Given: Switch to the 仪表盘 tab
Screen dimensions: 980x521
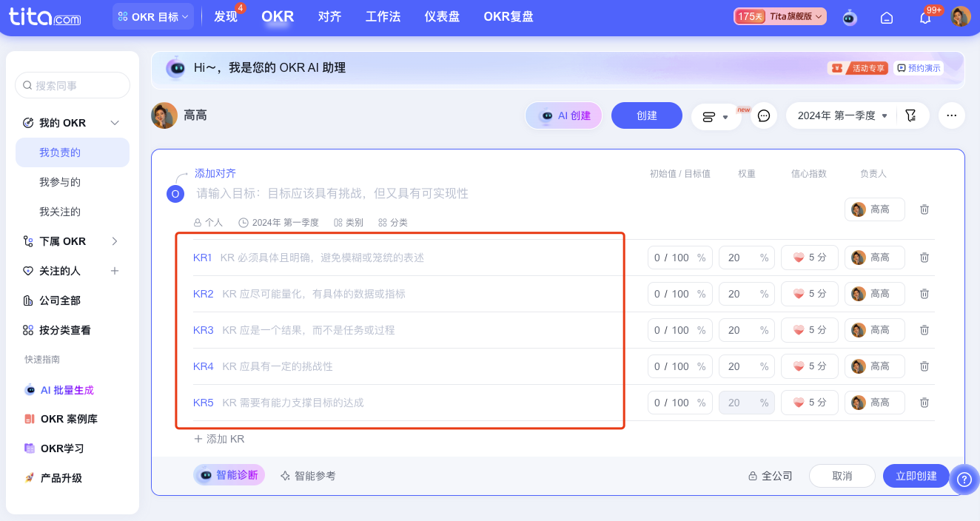Looking at the screenshot, I should click(x=442, y=16).
